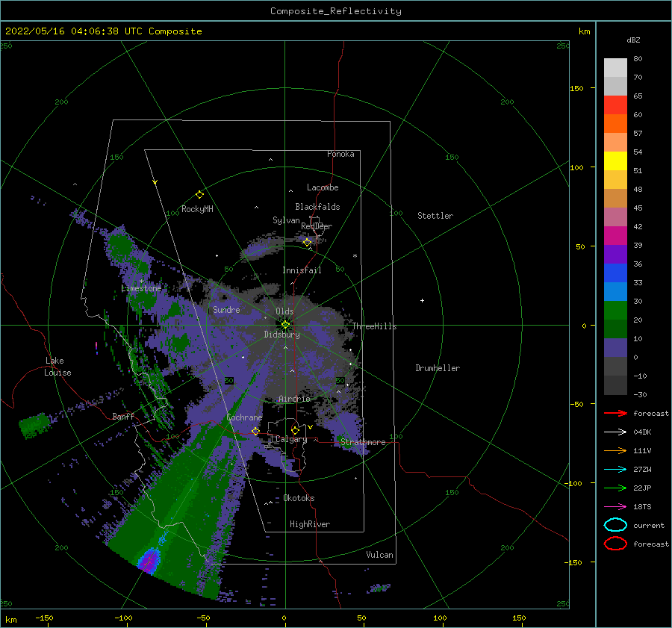Click the HighRiver city label
Image resolution: width=672 pixels, height=628 pixels.
tap(310, 524)
